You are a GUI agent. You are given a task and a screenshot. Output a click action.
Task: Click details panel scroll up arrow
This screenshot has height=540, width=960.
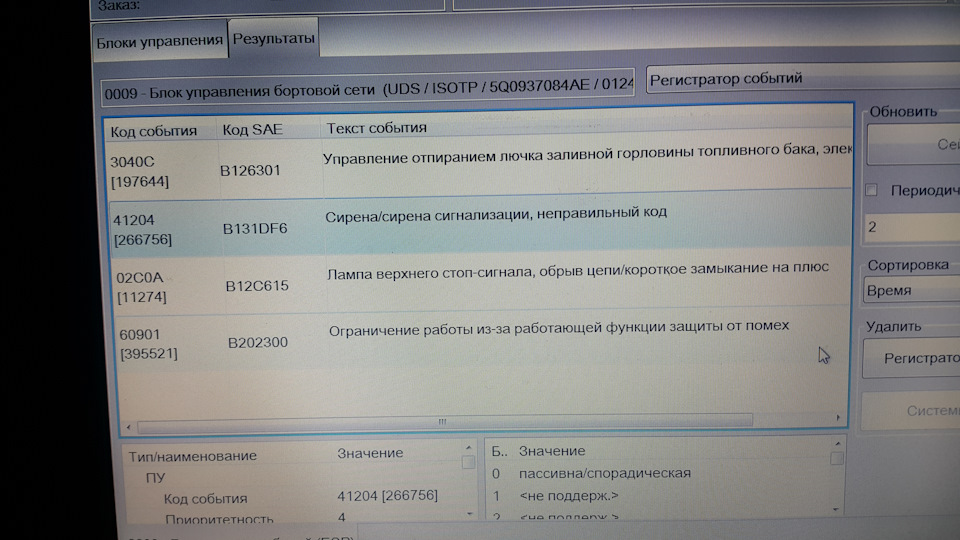468,448
